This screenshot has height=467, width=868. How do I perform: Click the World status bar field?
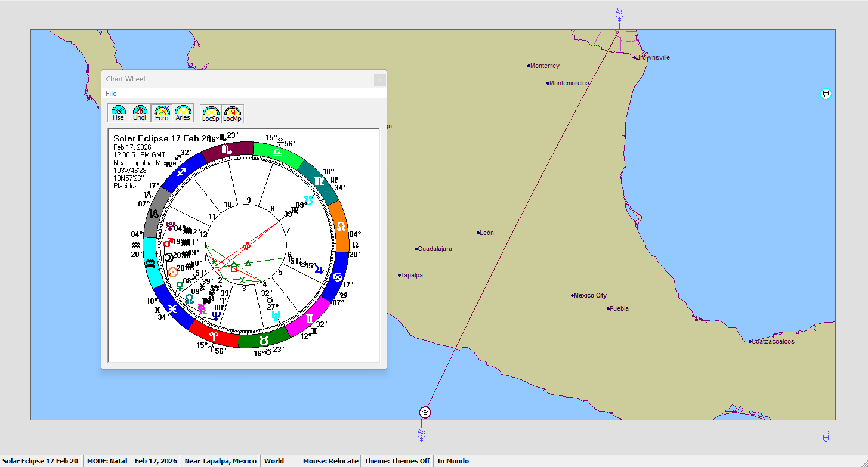pyautogui.click(x=274, y=461)
